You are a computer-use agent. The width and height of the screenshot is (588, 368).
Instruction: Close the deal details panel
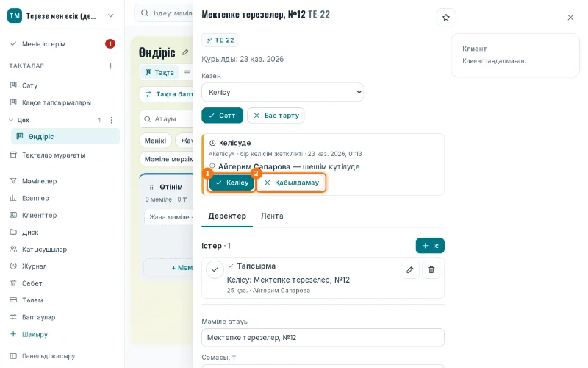click(x=570, y=18)
